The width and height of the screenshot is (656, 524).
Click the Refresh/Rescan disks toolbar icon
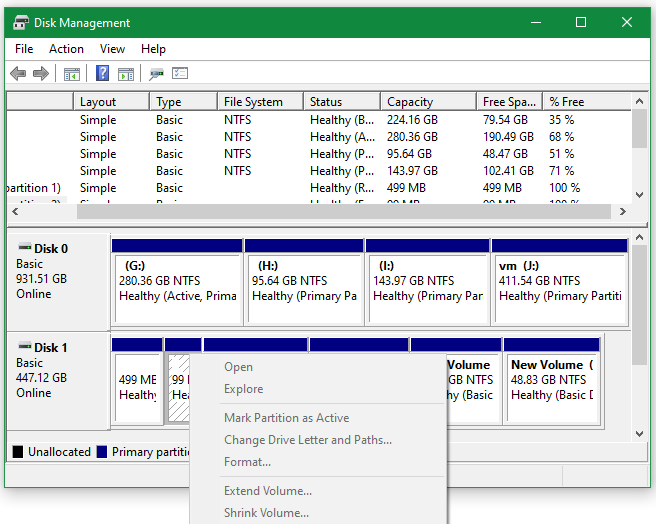(156, 74)
